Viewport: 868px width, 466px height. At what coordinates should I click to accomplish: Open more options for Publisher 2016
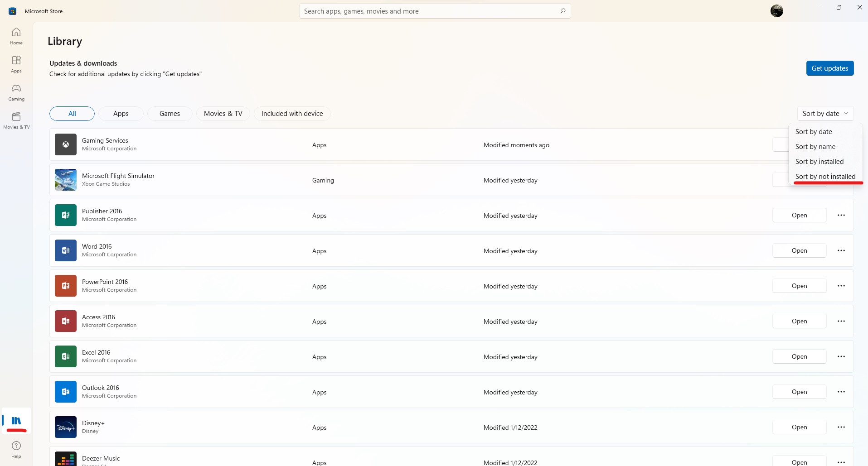pos(841,215)
